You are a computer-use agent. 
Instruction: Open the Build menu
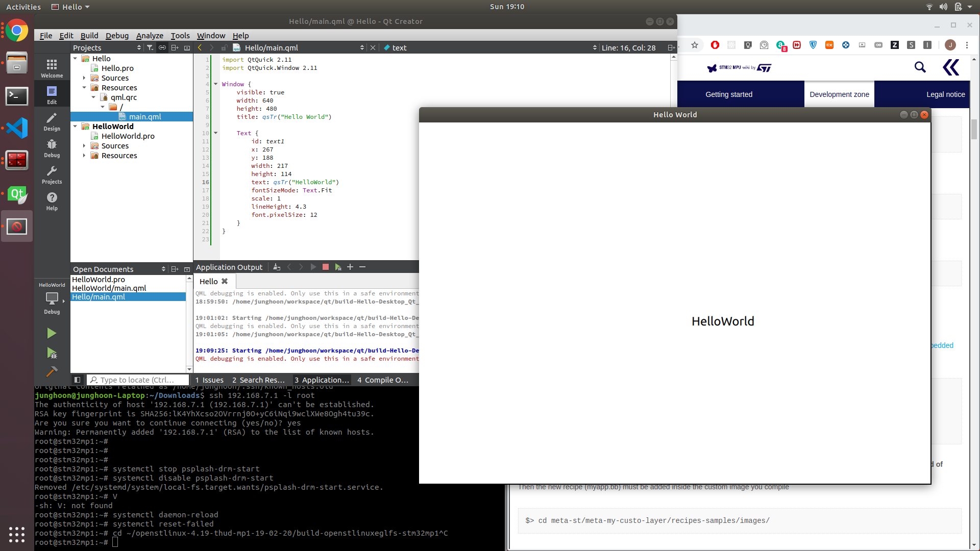89,35
